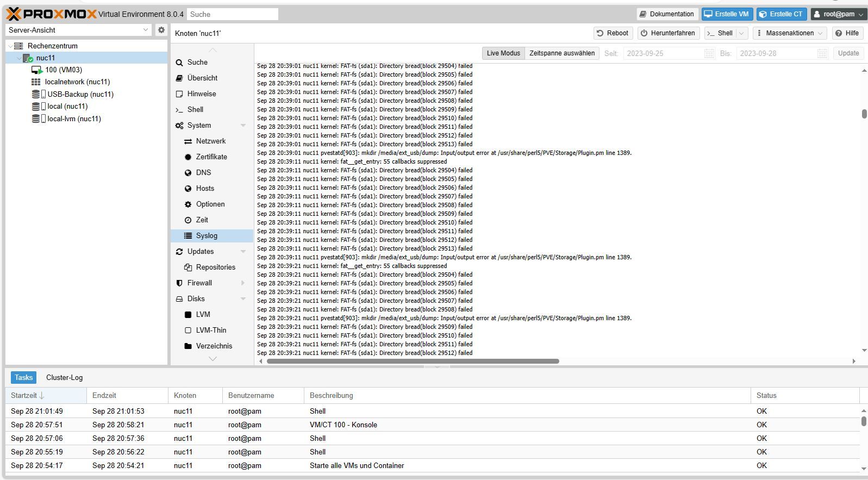Open Netzwerk settings
Viewport: 868px width, 480px height.
point(212,141)
